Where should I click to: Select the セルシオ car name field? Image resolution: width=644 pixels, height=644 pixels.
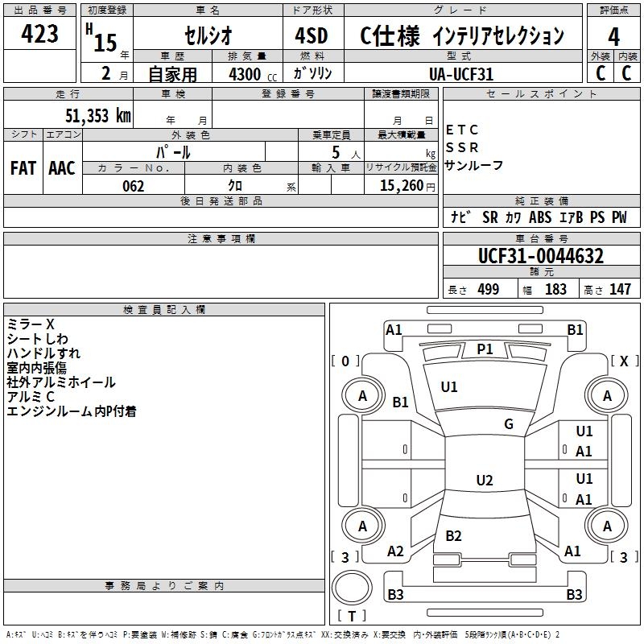[x=206, y=36]
